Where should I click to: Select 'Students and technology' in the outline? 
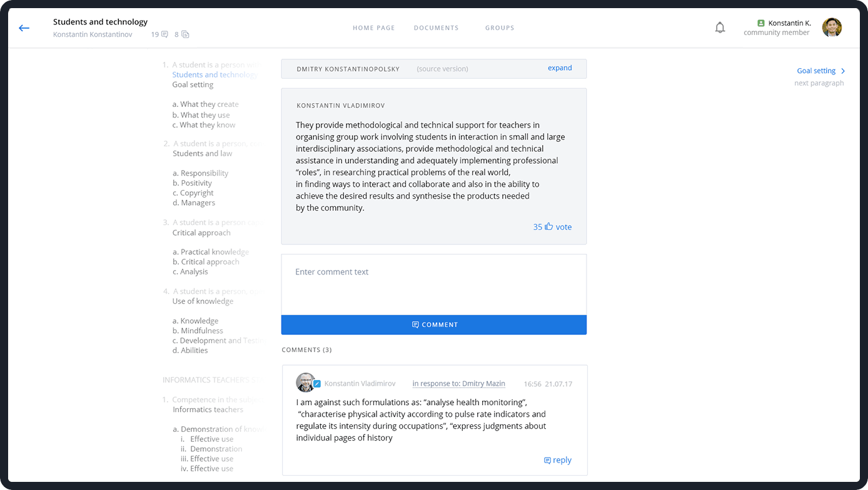[x=214, y=75]
